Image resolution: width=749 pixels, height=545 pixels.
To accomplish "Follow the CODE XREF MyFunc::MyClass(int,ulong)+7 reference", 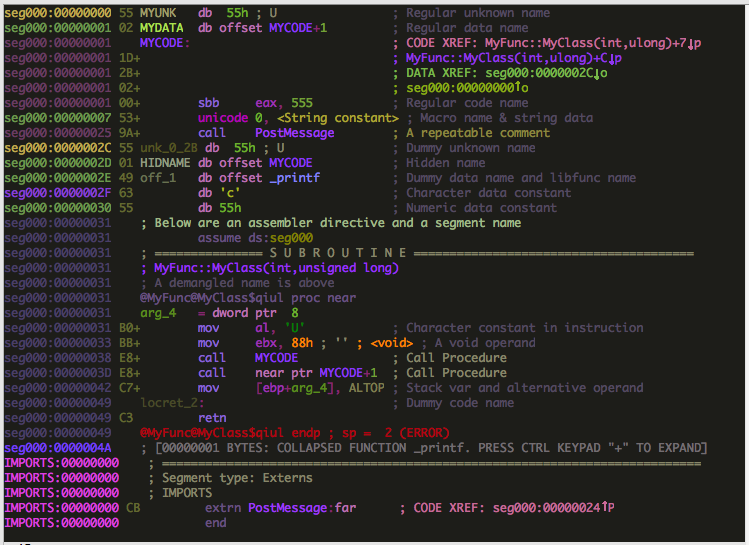I will point(593,43).
